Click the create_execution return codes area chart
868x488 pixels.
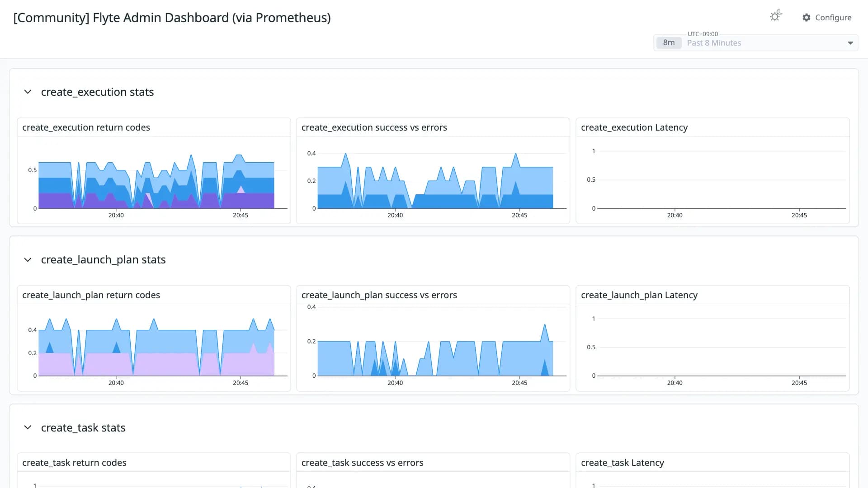156,181
